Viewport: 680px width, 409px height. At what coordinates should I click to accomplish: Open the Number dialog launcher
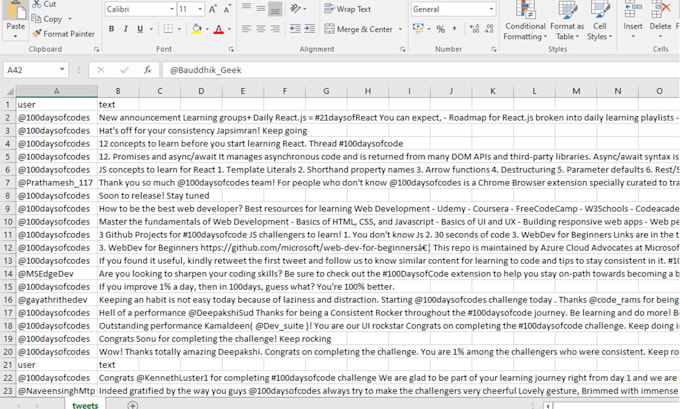click(494, 49)
